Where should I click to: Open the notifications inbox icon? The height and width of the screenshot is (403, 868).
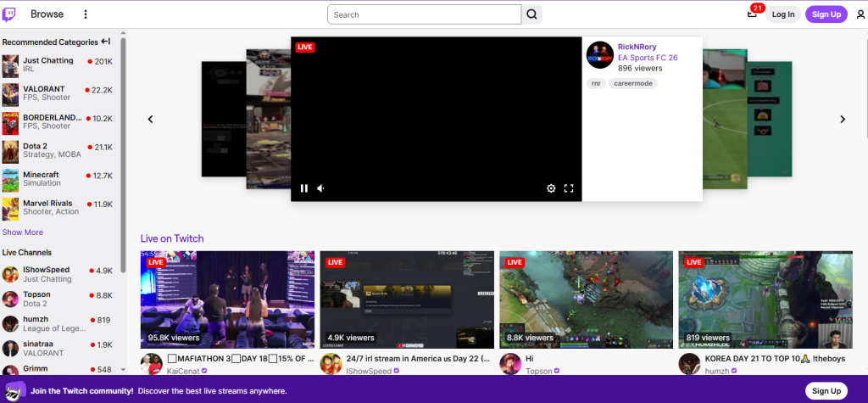[751, 14]
